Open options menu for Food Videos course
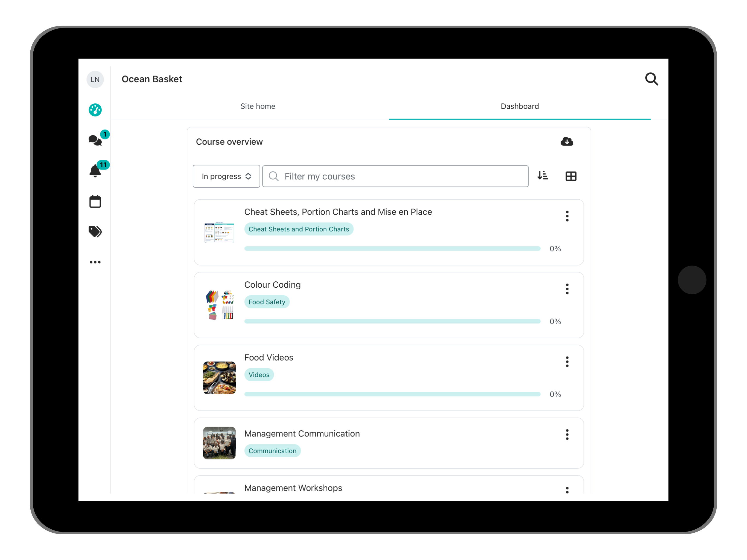Viewport: 747px width, 560px height. pyautogui.click(x=567, y=362)
